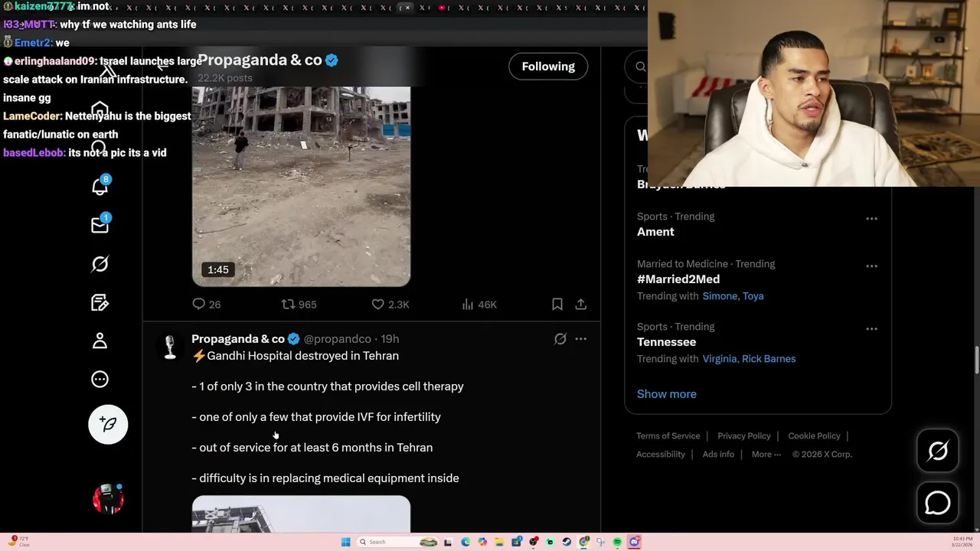Screen dimensions: 980x551
Task: Open the Accessibility footer link
Action: pos(661,454)
